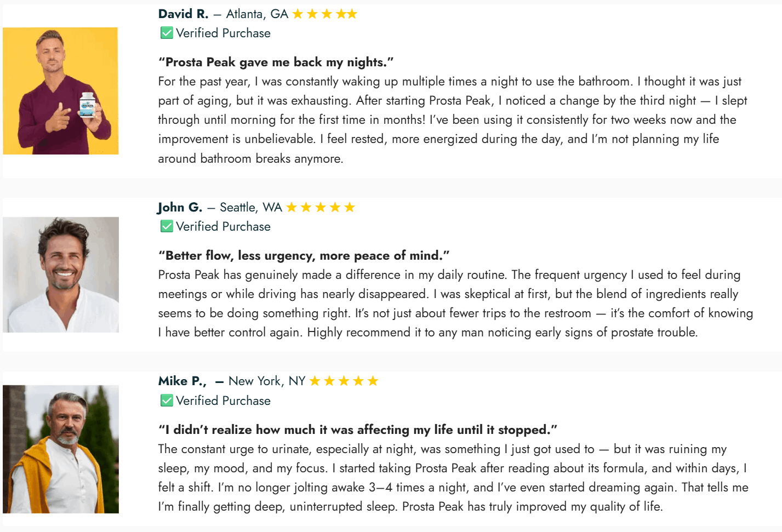
Task: Click the reviewer name Mike P.
Action: tap(182, 381)
